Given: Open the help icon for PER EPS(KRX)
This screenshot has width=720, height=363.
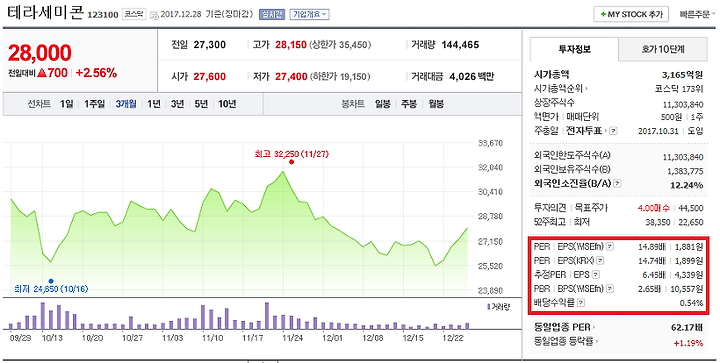Looking at the screenshot, I should pos(600,261).
